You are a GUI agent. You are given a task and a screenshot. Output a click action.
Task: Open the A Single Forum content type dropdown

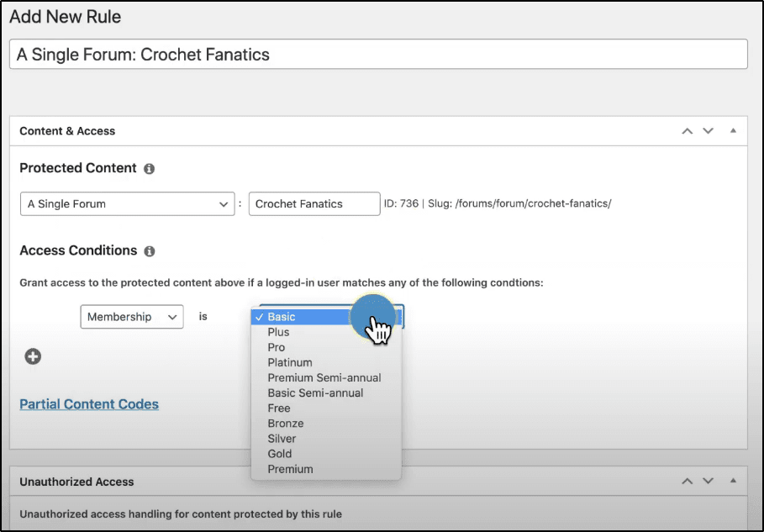coord(127,203)
